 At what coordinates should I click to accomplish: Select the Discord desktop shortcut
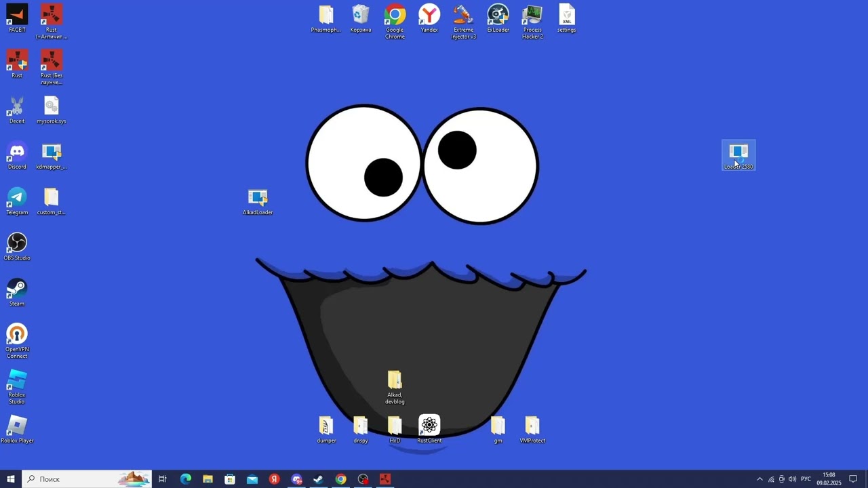[x=17, y=156]
